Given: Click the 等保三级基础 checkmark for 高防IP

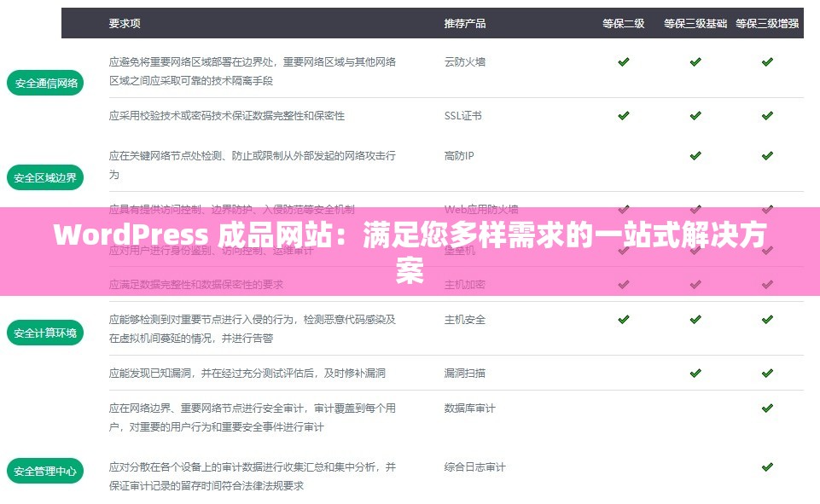Looking at the screenshot, I should 695,155.
